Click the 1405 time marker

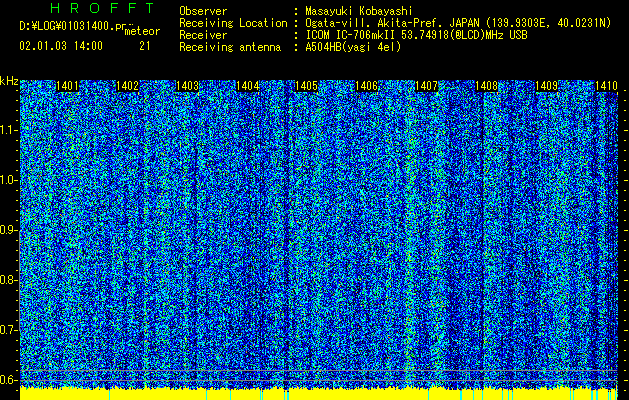pyautogui.click(x=306, y=86)
